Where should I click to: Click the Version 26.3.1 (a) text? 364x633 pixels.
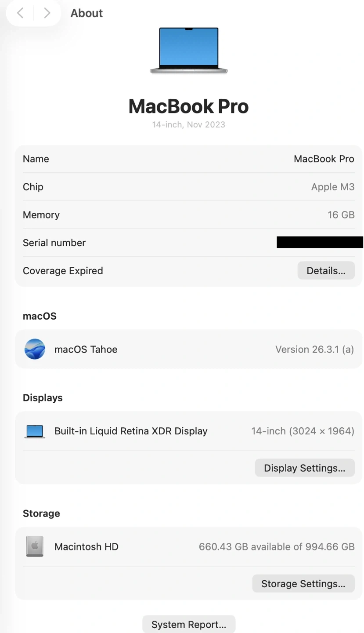[314, 349]
